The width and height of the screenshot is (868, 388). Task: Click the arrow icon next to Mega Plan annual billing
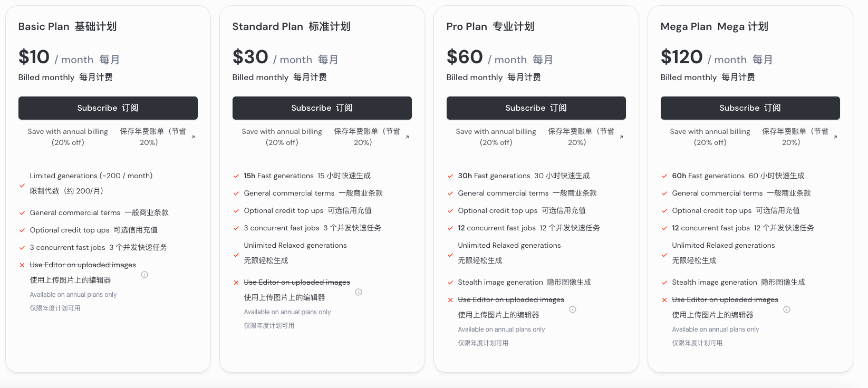(835, 137)
